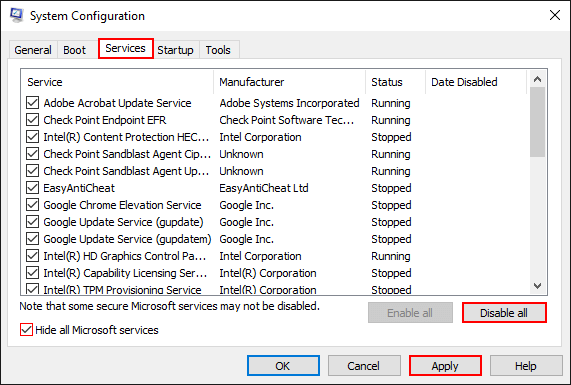
Task: Sort by the Service column header
Action: 118,82
